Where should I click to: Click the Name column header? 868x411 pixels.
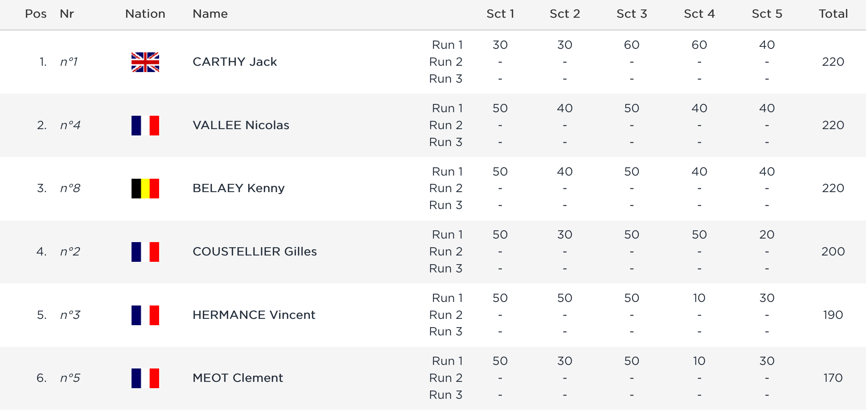210,14
